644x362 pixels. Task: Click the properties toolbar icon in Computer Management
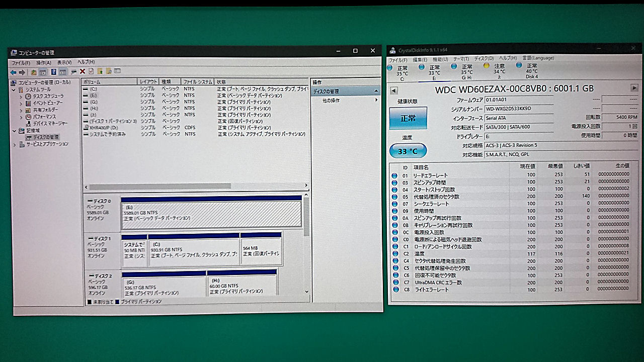92,71
